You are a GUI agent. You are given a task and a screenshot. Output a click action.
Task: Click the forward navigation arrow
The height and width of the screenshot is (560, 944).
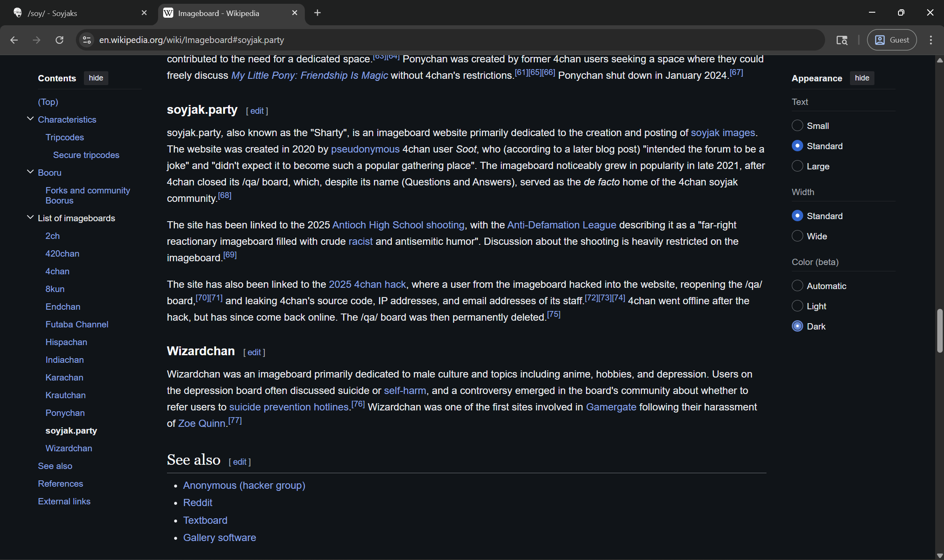pyautogui.click(x=37, y=40)
